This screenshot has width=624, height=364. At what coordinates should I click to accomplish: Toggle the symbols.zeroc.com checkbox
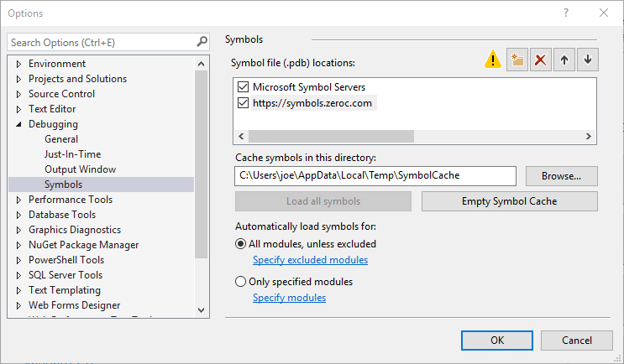click(x=244, y=103)
